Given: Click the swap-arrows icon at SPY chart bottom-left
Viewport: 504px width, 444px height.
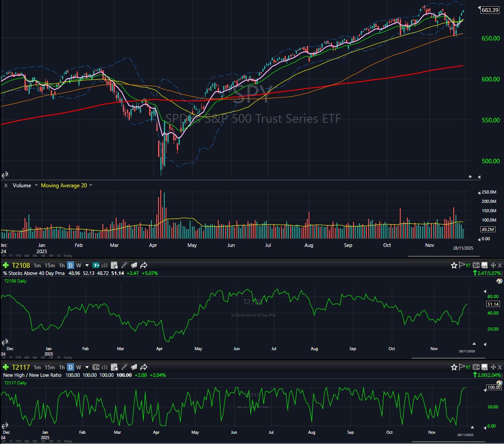Looking at the screenshot, I should [5, 175].
